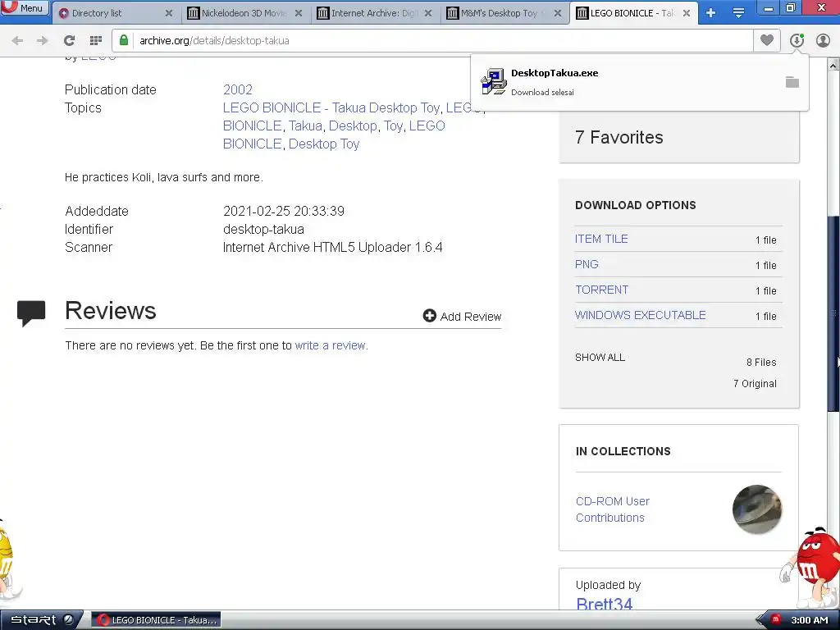This screenshot has height=630, width=840.
Task: Open the Opera Menu button
Action: click(25, 8)
